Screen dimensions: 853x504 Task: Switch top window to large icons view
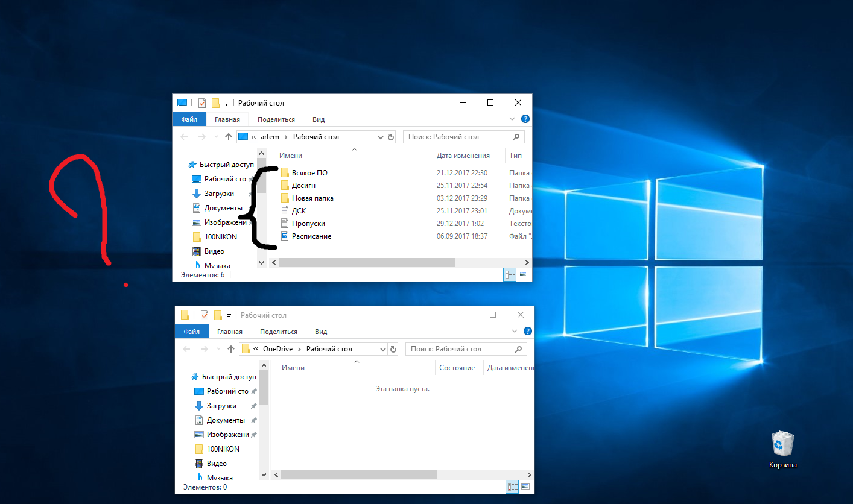[523, 274]
